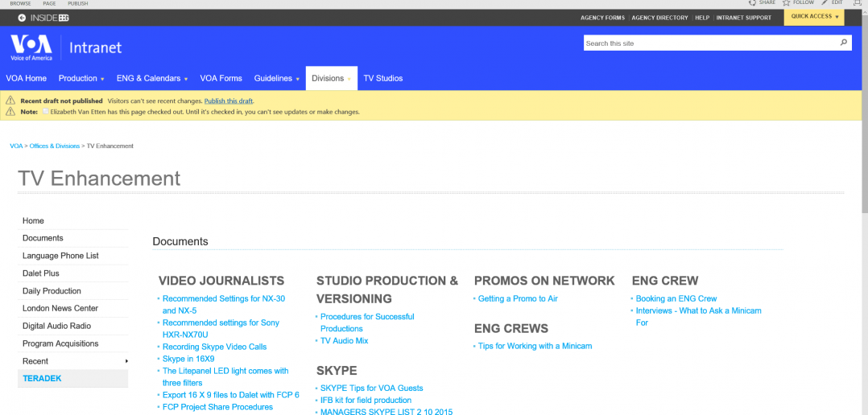868x415 pixels.
Task: Open the Getting a Promo to Air link
Action: (517, 298)
